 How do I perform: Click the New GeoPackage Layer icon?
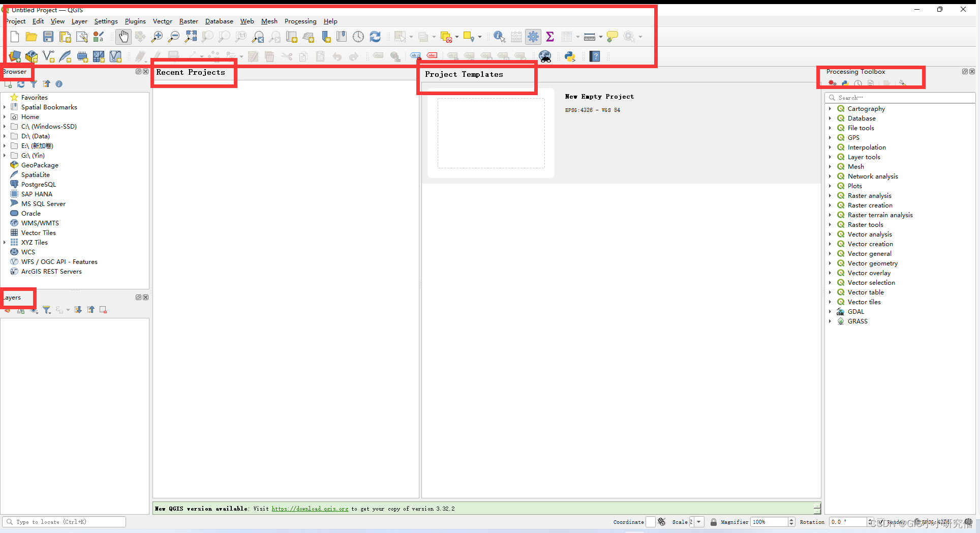click(x=32, y=56)
